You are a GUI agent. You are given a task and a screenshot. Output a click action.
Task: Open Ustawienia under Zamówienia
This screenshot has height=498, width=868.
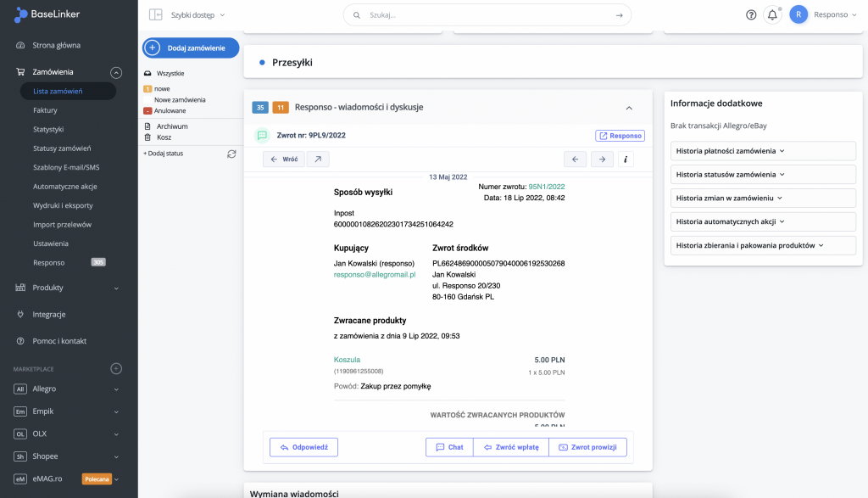pyautogui.click(x=50, y=243)
